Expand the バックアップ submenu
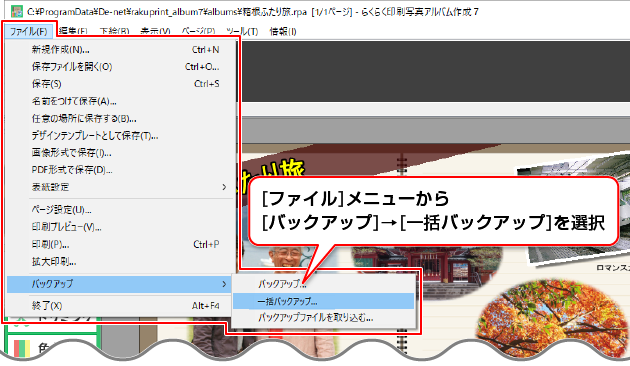This screenshot has height=366, width=630. click(x=120, y=284)
